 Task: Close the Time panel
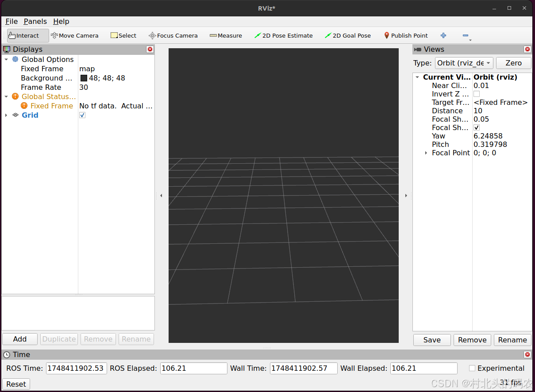pos(527,354)
